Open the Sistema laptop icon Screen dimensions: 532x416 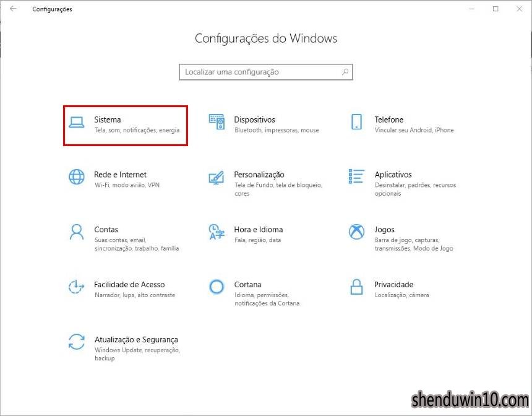pyautogui.click(x=77, y=122)
